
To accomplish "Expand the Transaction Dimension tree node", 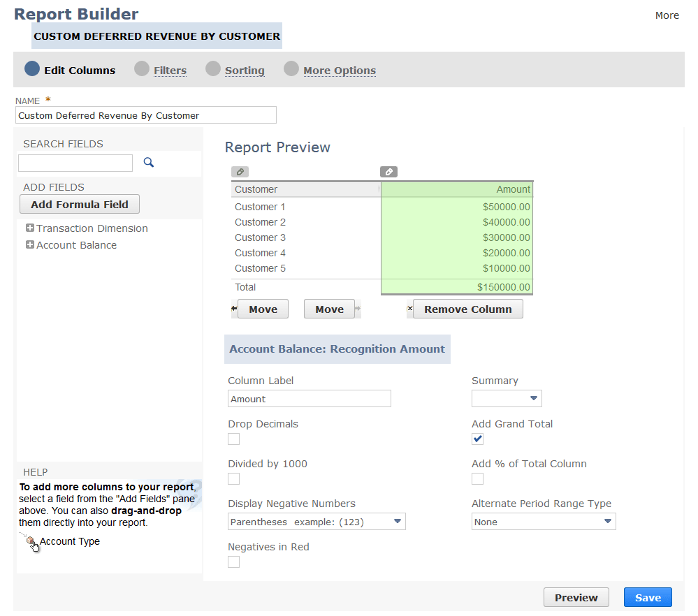I will [x=30, y=228].
